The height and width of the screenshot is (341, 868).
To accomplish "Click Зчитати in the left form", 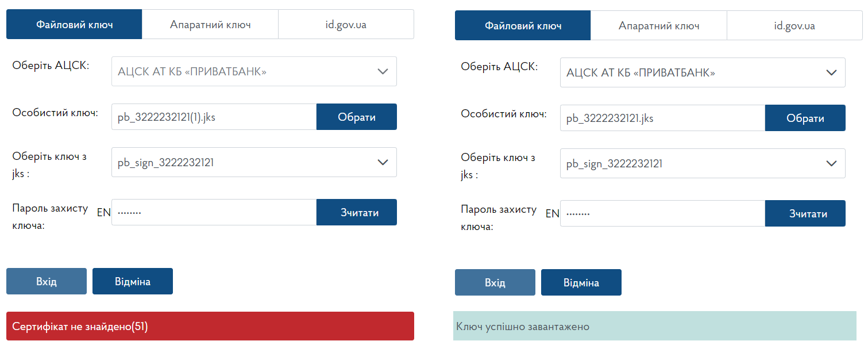I will click(x=357, y=212).
